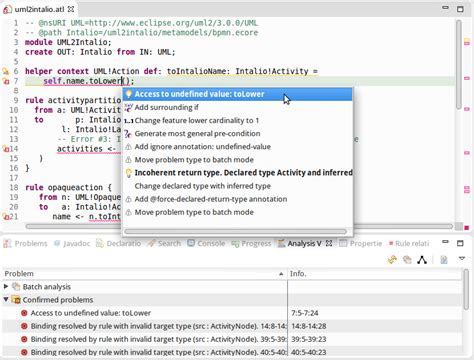Select the 'Batch analysis' row
474x360 pixels.
click(233, 287)
